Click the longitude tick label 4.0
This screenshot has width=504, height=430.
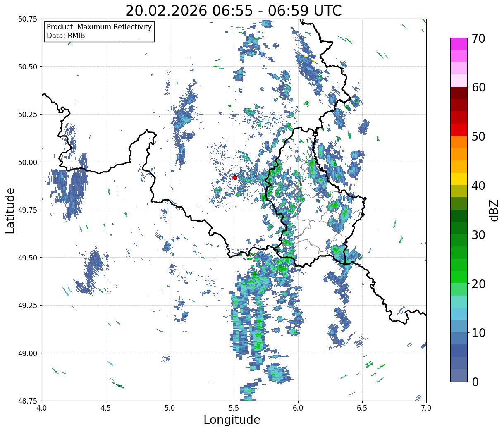tap(42, 408)
